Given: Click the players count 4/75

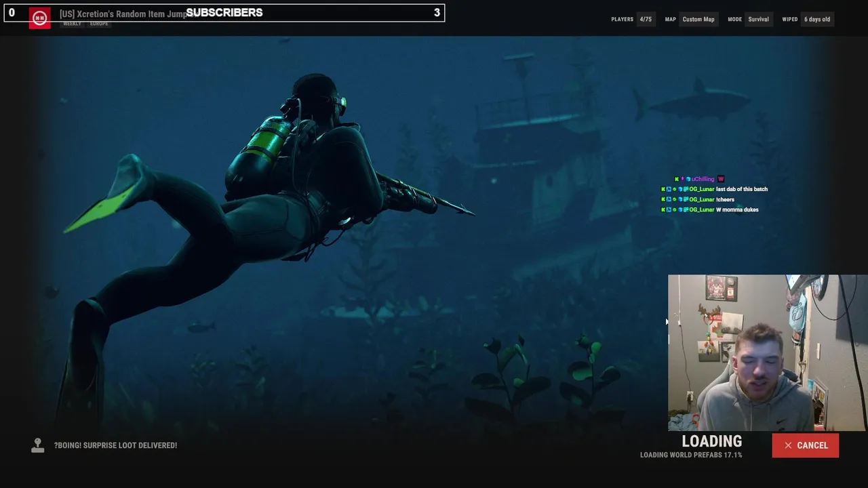Looking at the screenshot, I should [x=646, y=19].
